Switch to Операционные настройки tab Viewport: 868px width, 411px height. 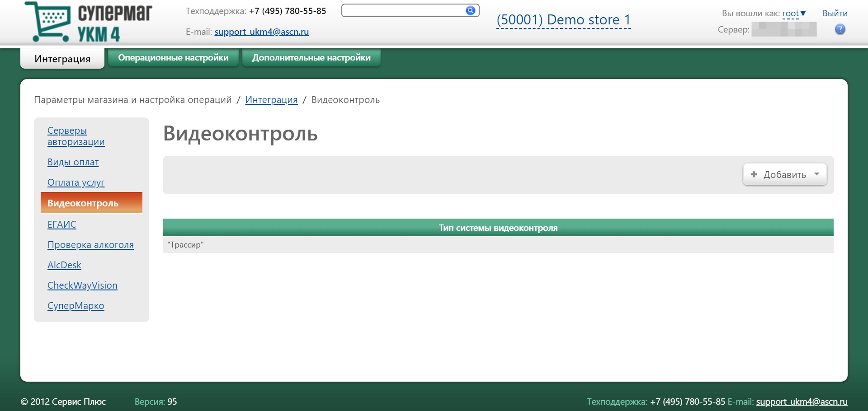pyautogui.click(x=173, y=58)
